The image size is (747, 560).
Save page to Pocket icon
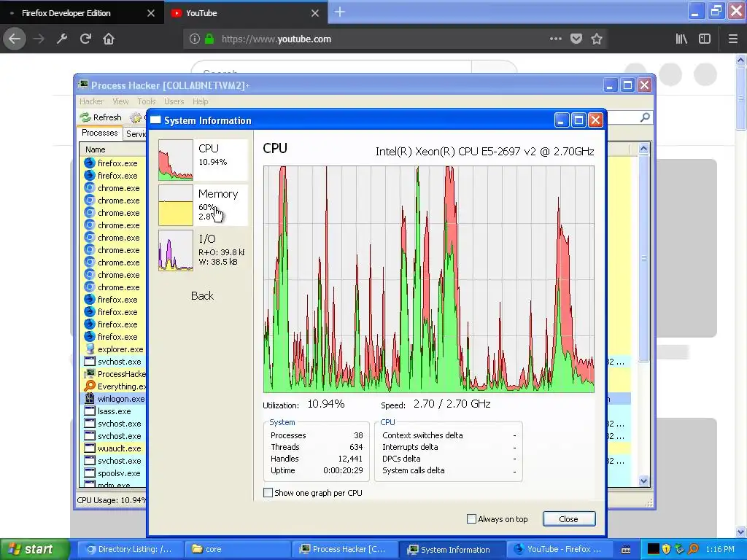[x=576, y=39]
